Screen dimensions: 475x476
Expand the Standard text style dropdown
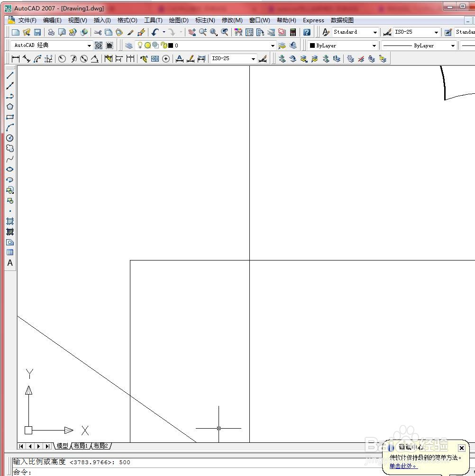pos(375,32)
